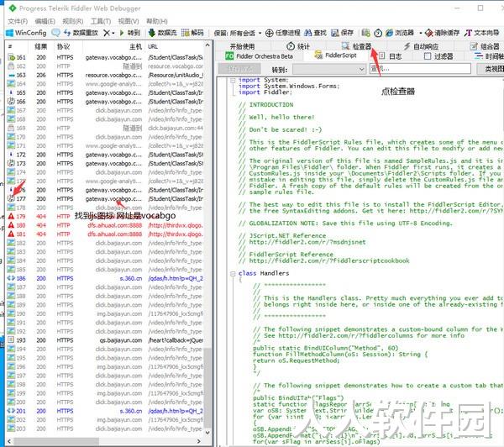Sort sessions by the 结果 column

pyautogui.click(x=41, y=46)
